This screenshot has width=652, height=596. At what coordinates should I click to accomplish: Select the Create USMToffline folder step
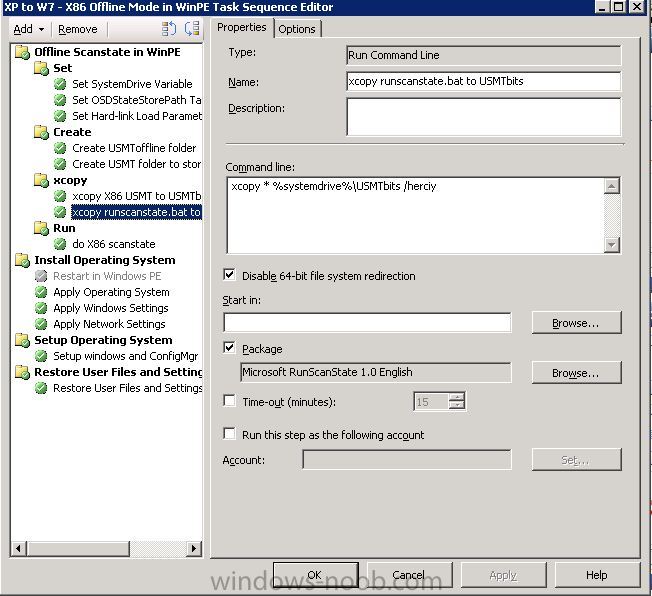pos(134,148)
